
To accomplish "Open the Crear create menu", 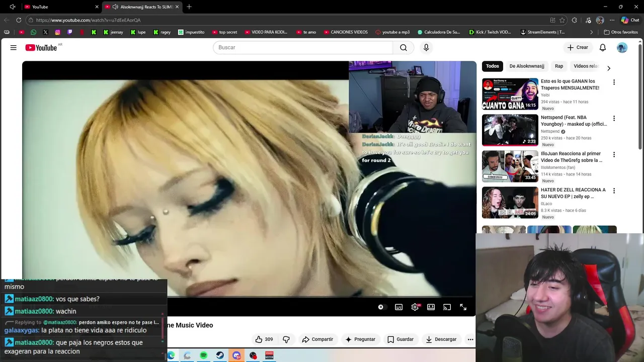I will (578, 47).
